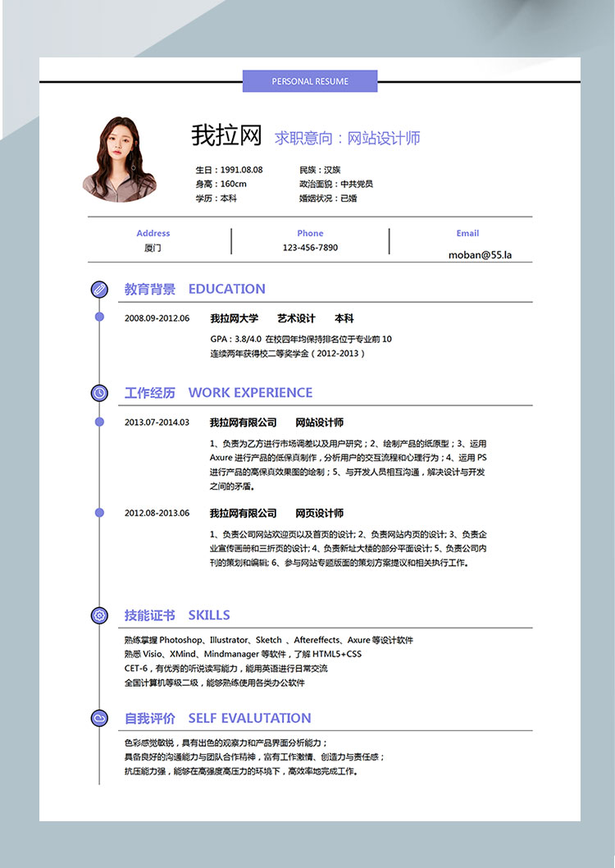Click the line starting 抗压能力强
The height and width of the screenshot is (868, 615).
click(x=241, y=771)
